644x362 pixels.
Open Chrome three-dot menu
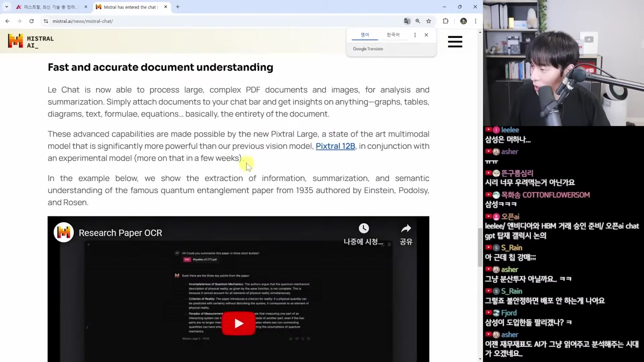(475, 21)
